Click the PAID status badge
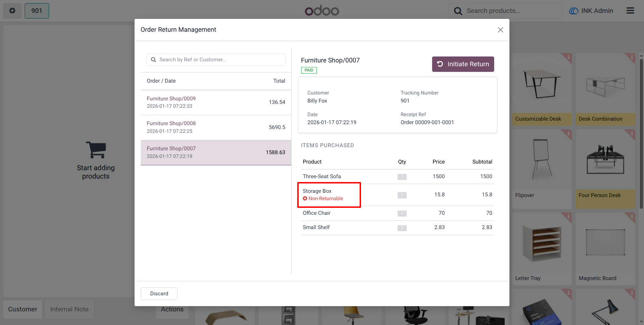644x325 pixels. tap(309, 70)
